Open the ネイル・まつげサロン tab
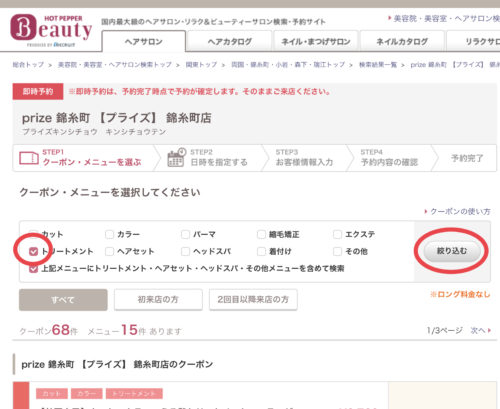This screenshot has height=409, width=500. tap(315, 41)
